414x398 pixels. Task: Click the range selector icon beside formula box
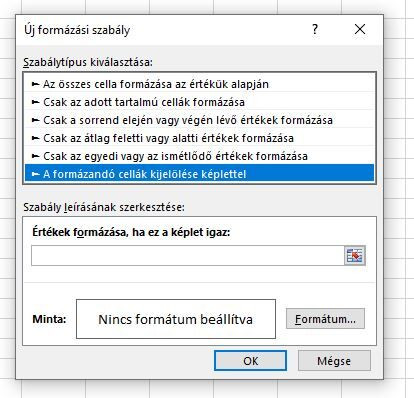(x=355, y=256)
